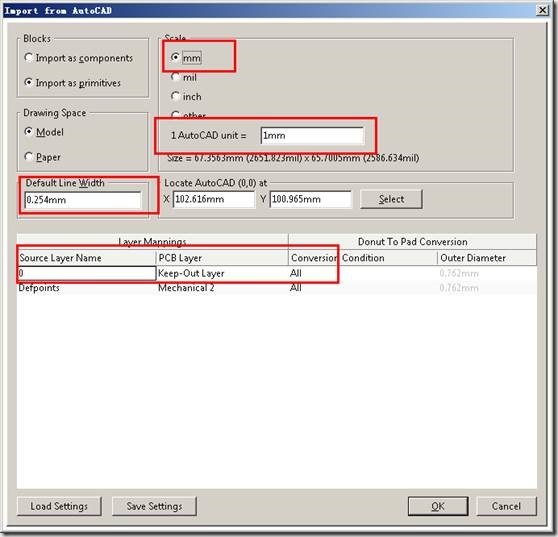Click the All conversion cell for Defpoints

[x=313, y=288]
